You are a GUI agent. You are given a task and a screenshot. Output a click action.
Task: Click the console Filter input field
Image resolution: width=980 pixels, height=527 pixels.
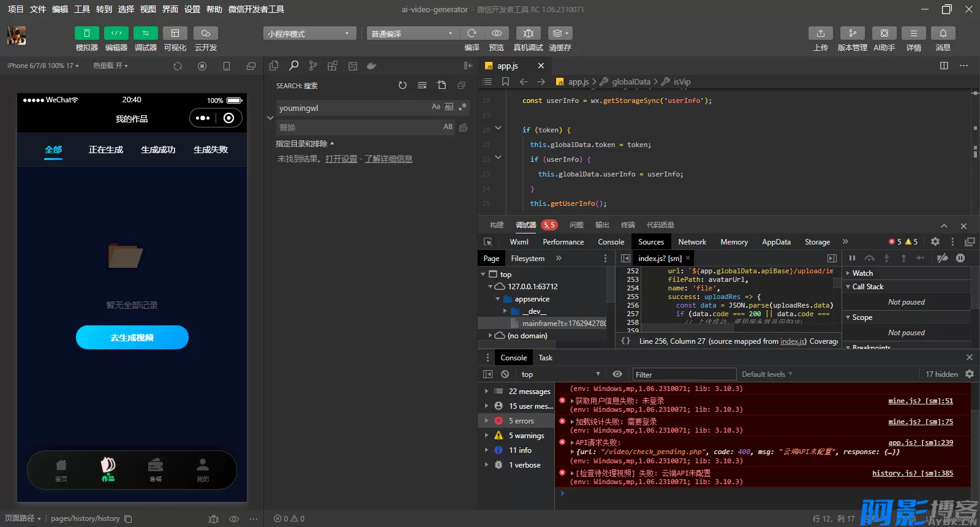point(684,374)
